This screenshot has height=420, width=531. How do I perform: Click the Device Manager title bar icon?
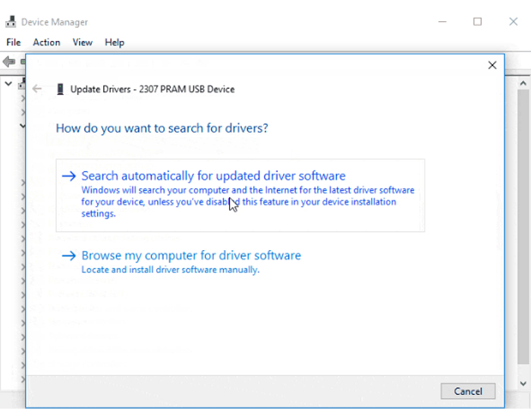coord(11,22)
